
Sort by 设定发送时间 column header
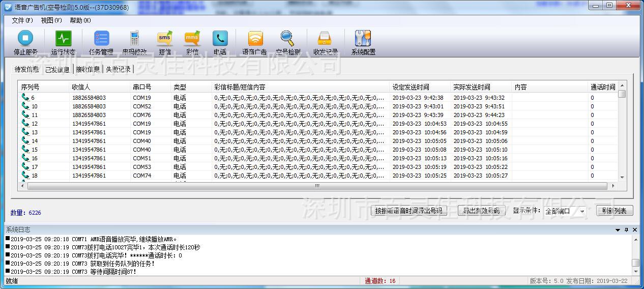coord(420,87)
